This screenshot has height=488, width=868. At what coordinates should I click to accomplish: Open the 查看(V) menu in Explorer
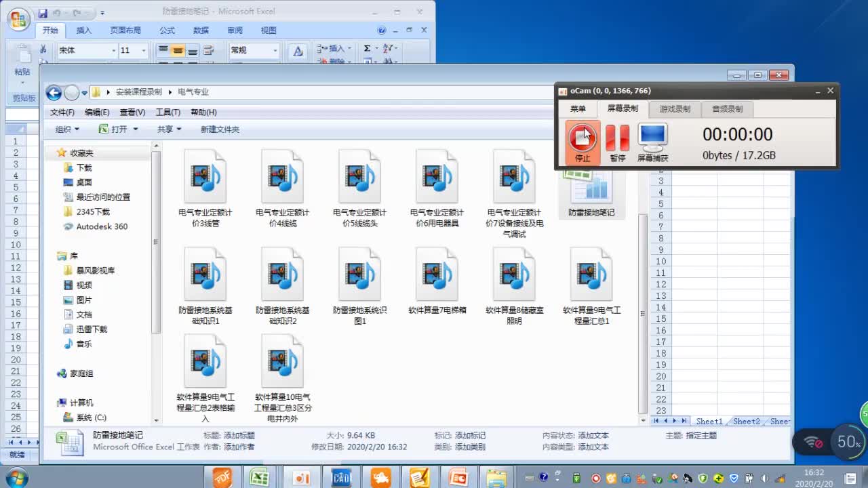point(132,113)
